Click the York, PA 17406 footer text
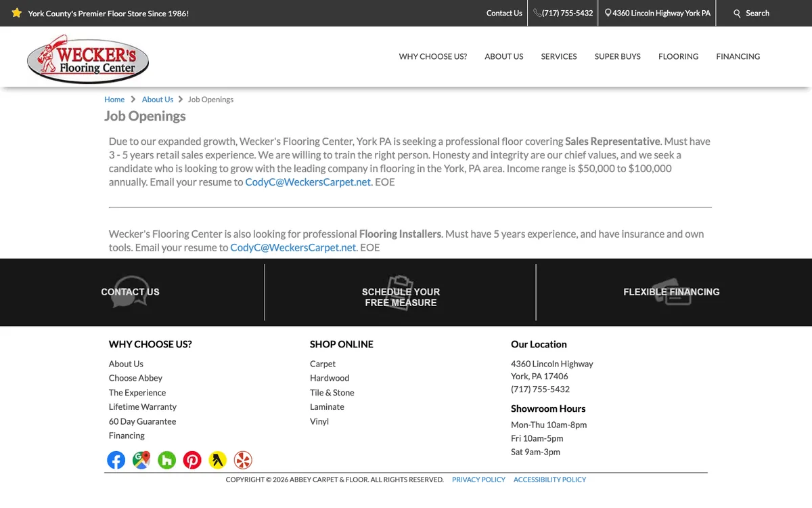 539,377
